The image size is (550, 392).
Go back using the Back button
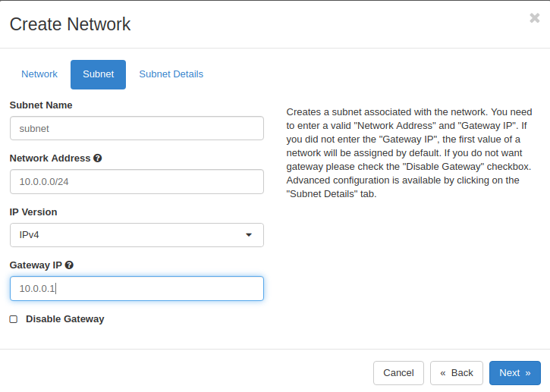457,373
